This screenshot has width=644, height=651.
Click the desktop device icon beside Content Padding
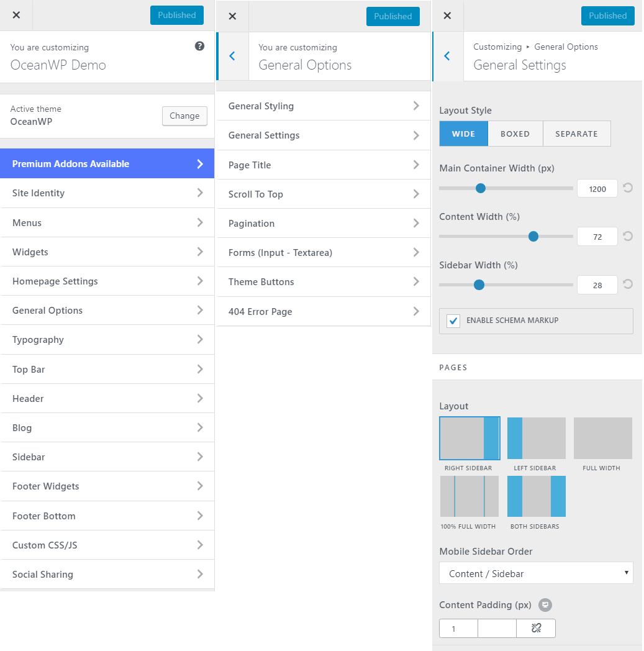[x=545, y=604]
